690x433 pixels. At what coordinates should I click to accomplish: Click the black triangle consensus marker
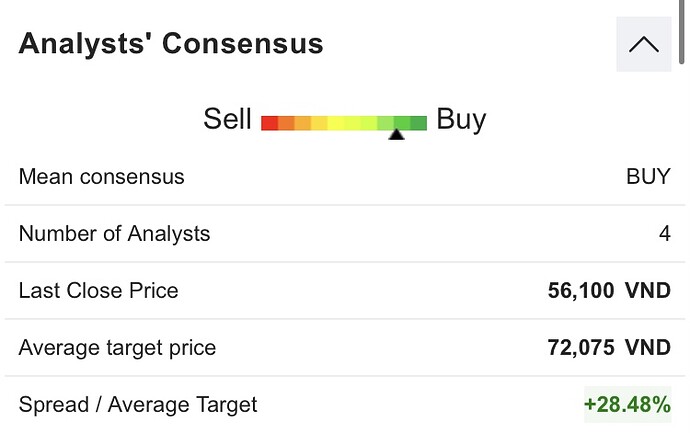[x=396, y=134]
